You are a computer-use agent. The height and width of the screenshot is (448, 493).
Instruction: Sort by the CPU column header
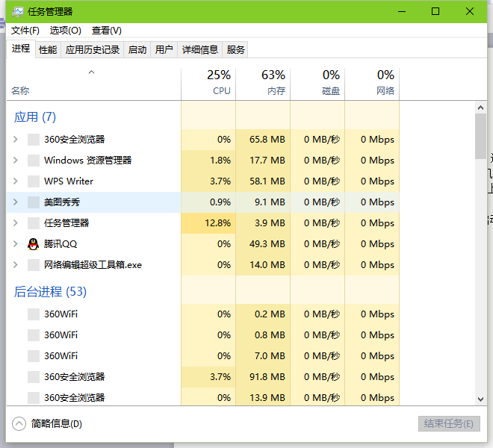coord(208,84)
